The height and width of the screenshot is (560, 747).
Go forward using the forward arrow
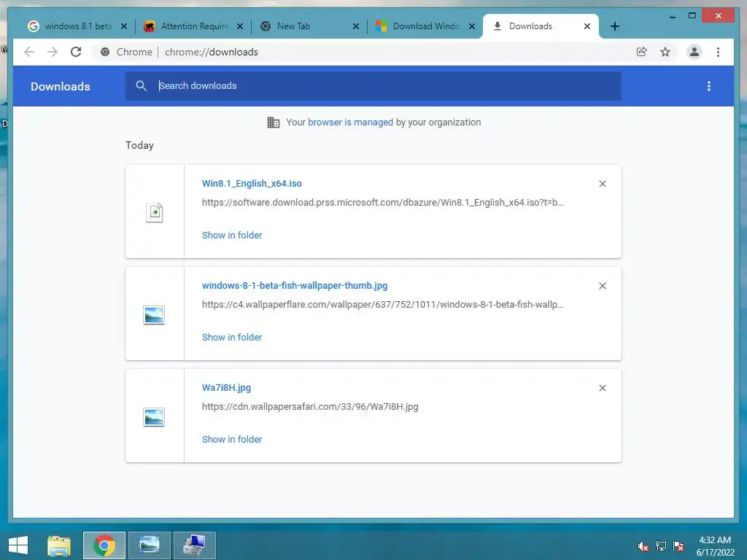click(53, 52)
